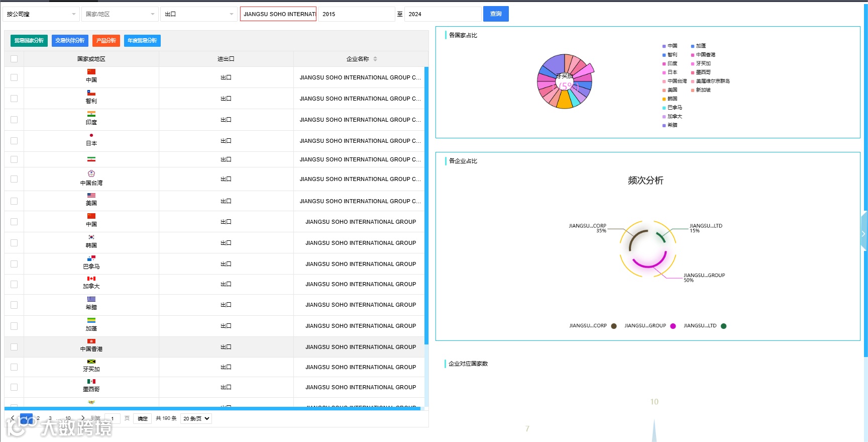Click the 国家或地区 column header

pyautogui.click(x=91, y=59)
